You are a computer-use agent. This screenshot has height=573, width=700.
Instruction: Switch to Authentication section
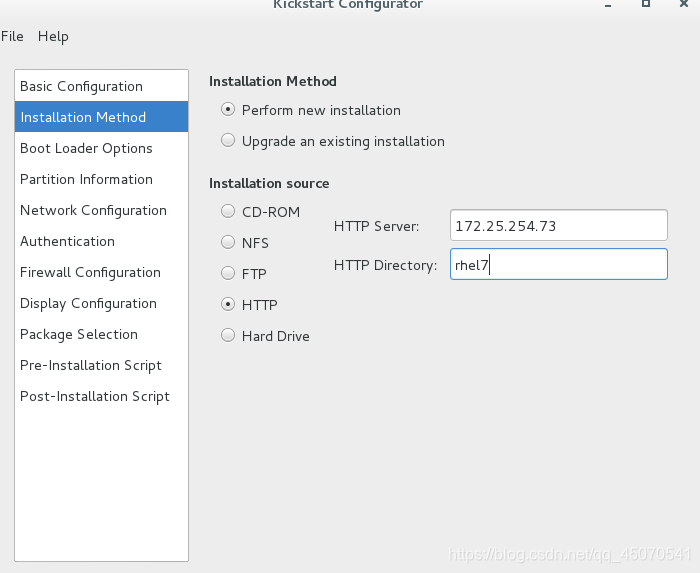[101, 241]
